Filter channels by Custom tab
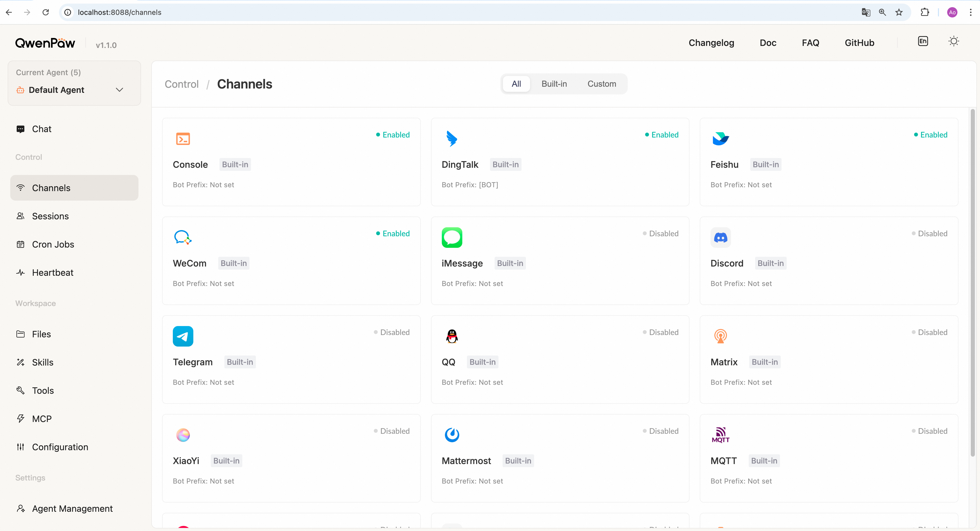 602,84
